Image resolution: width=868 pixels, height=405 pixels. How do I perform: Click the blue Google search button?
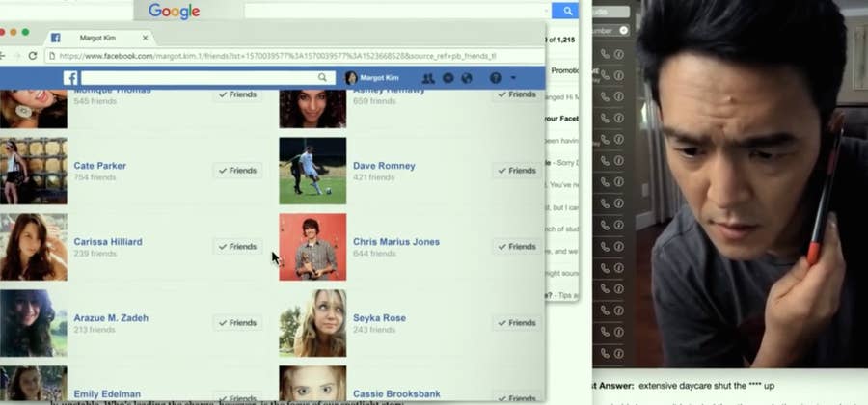pyautogui.click(x=564, y=11)
